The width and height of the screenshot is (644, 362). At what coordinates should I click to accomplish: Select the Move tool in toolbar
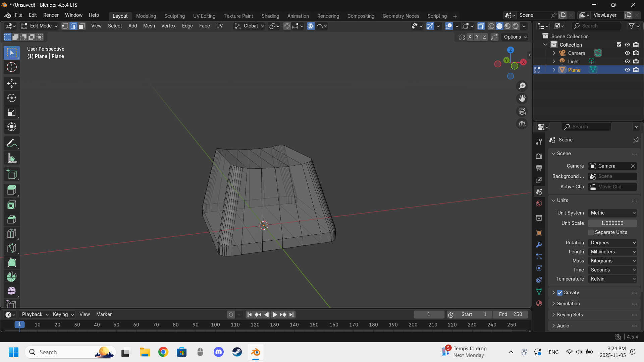pos(12,83)
